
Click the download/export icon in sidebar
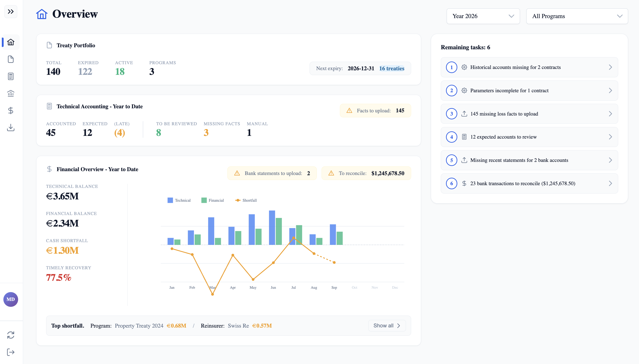[x=10, y=128]
